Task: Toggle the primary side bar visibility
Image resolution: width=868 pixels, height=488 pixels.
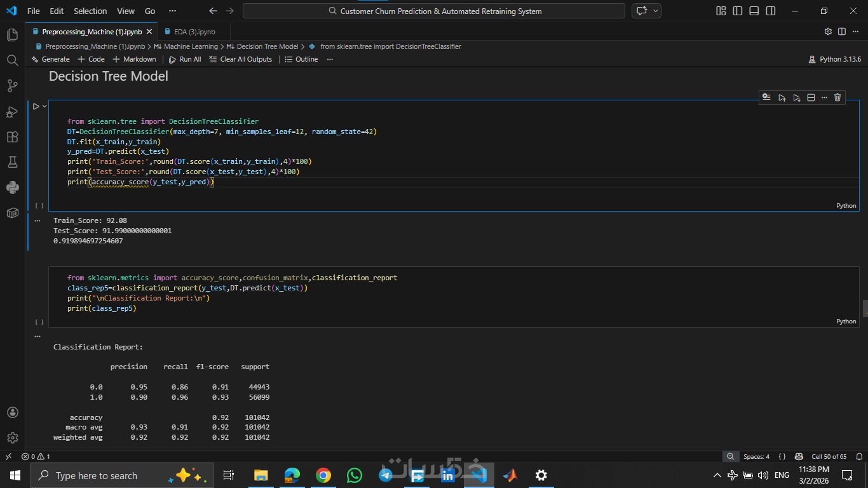Action: click(737, 11)
